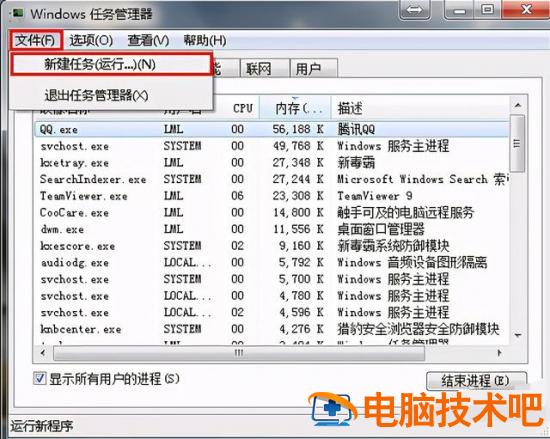Click the horizontal scrollbar left arrow
The height and width of the screenshot is (439, 550).
[x=43, y=353]
